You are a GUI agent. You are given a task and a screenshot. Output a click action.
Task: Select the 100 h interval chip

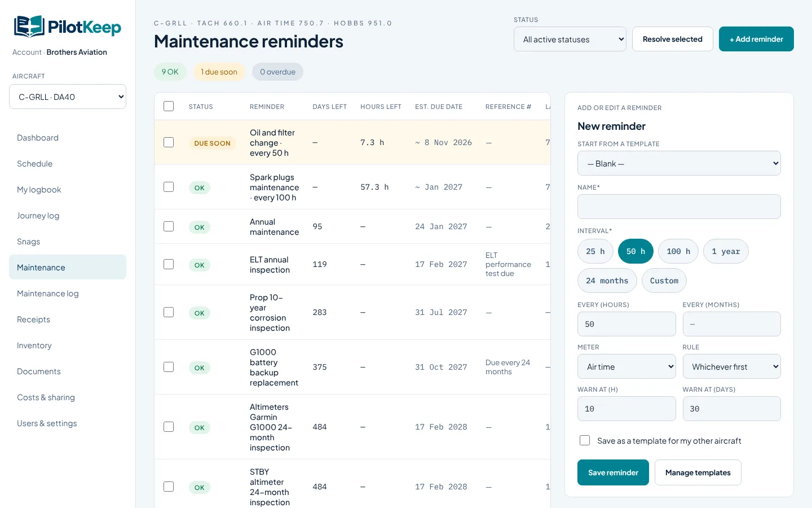pyautogui.click(x=678, y=251)
